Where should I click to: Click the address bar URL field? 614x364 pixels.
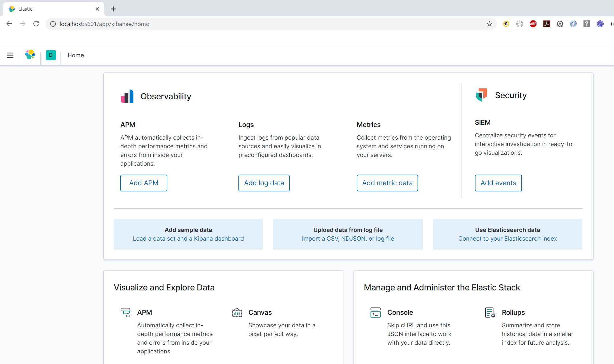[252, 24]
